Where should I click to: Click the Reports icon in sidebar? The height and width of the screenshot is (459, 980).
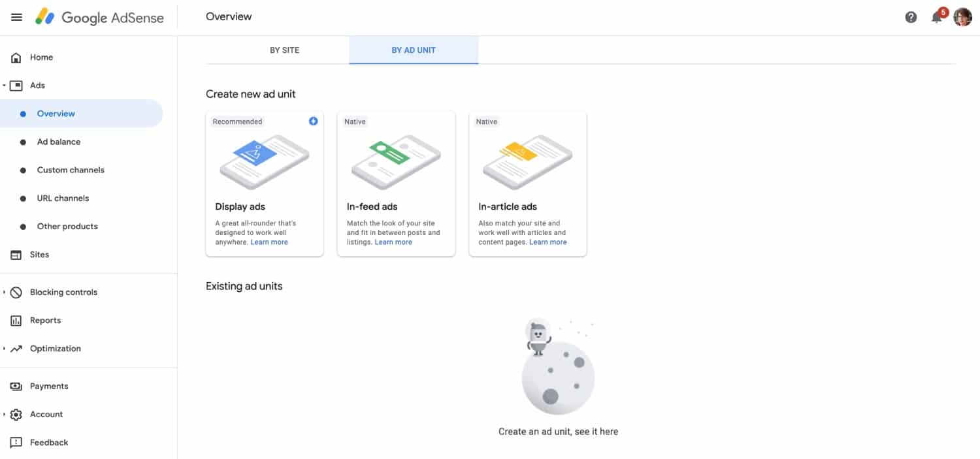pos(16,320)
